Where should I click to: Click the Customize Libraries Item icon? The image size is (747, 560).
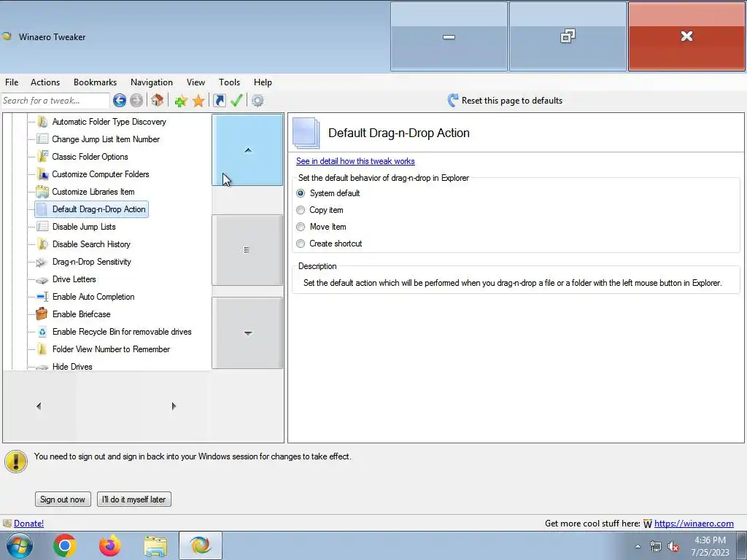(42, 192)
